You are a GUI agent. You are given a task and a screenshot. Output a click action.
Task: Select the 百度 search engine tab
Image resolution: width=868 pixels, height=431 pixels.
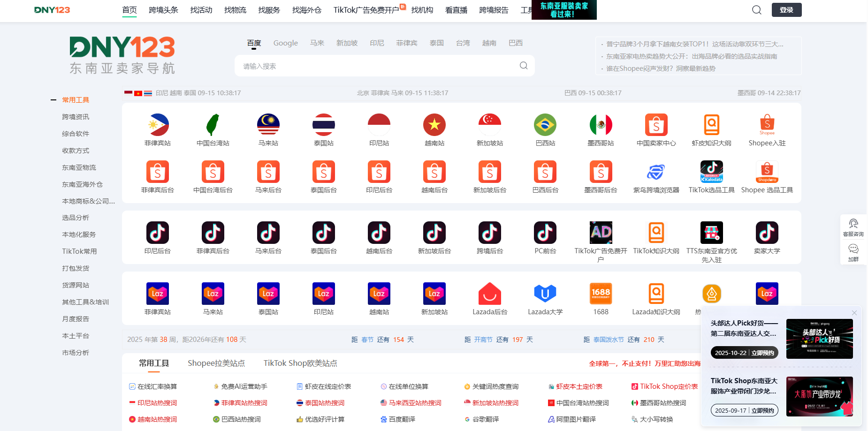point(254,43)
